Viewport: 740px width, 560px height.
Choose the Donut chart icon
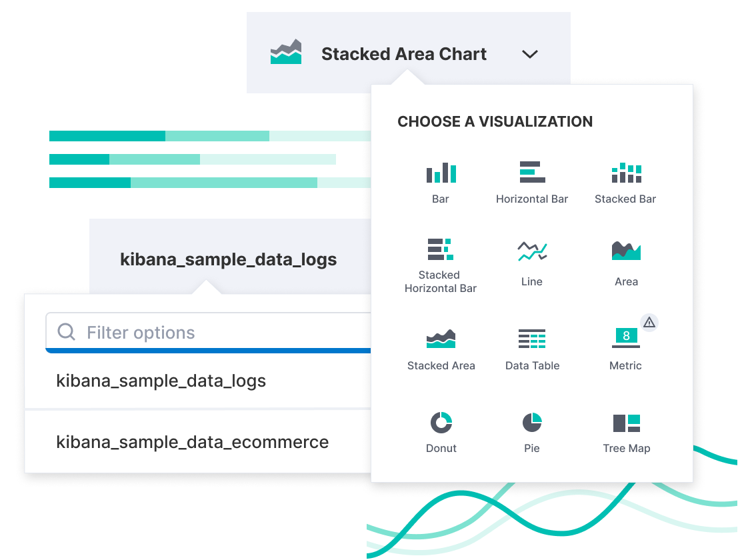(x=441, y=422)
